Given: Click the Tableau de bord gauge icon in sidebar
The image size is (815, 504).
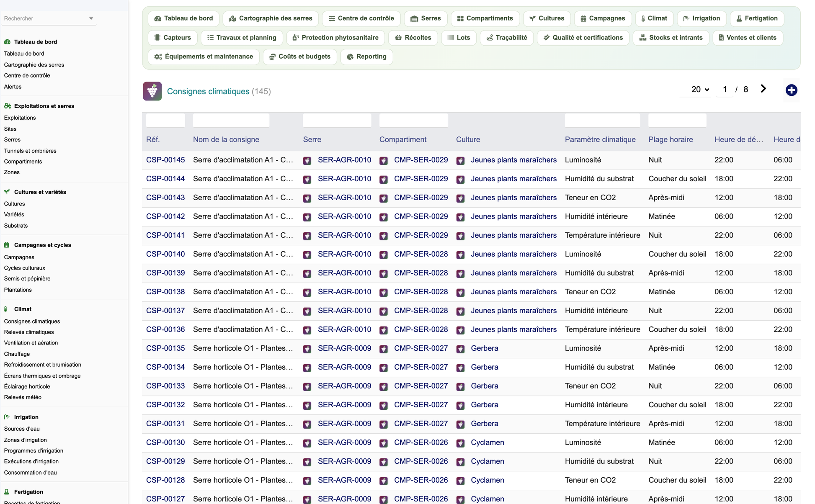Looking at the screenshot, I should pos(7,42).
